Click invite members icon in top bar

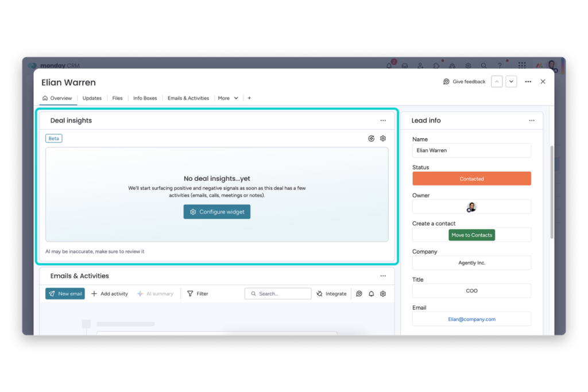click(420, 65)
